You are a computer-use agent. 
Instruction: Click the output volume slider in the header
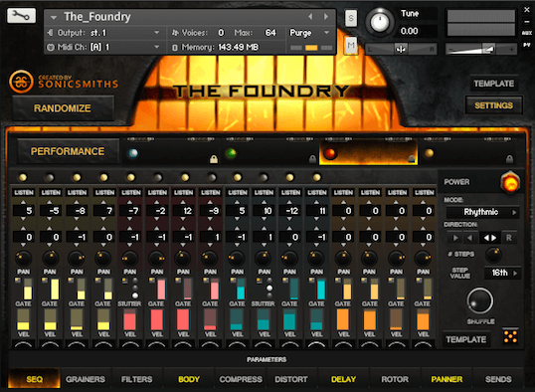click(481, 49)
